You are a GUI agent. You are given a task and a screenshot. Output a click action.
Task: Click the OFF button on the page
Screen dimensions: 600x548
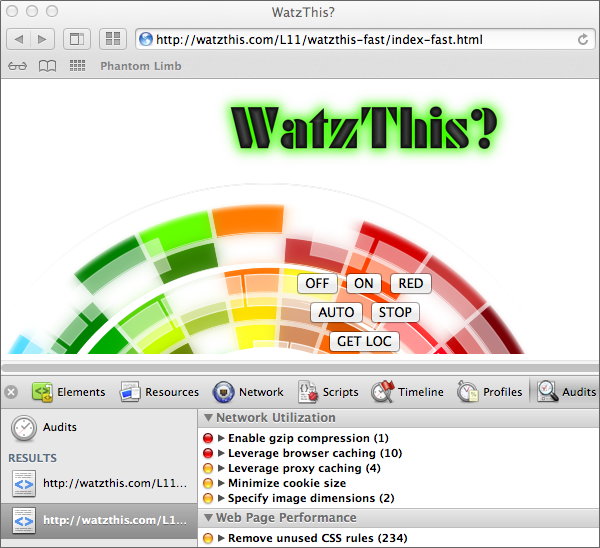pyautogui.click(x=317, y=284)
